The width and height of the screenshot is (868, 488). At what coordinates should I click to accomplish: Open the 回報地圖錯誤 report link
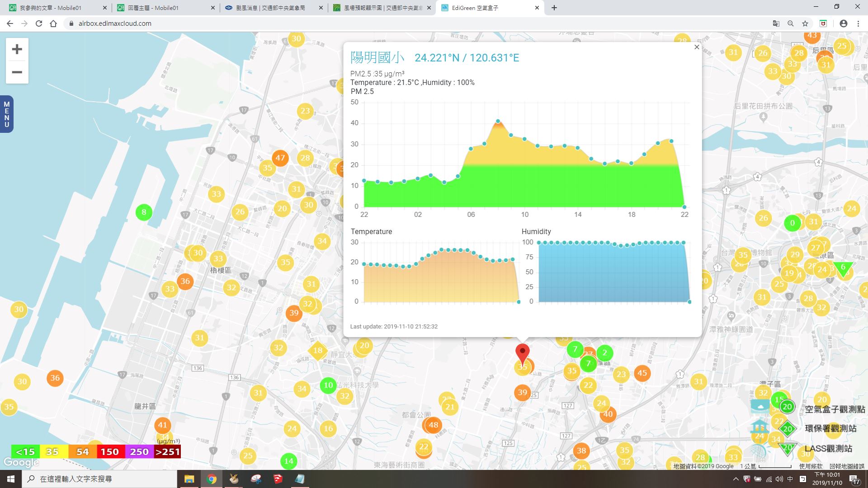coord(847,466)
